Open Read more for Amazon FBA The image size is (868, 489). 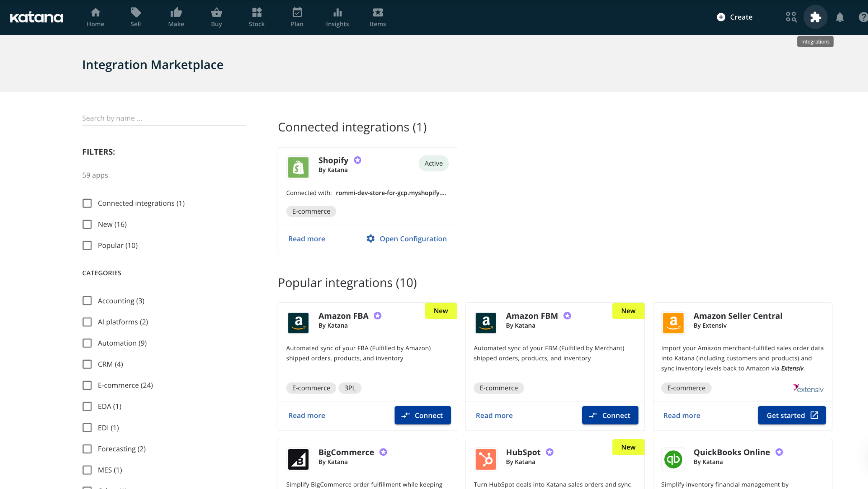[x=307, y=416]
